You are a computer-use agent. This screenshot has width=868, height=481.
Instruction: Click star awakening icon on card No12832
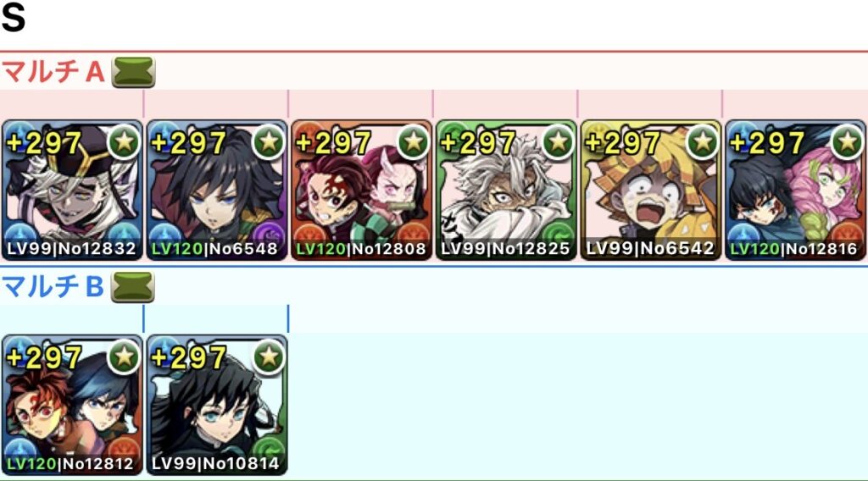(124, 142)
